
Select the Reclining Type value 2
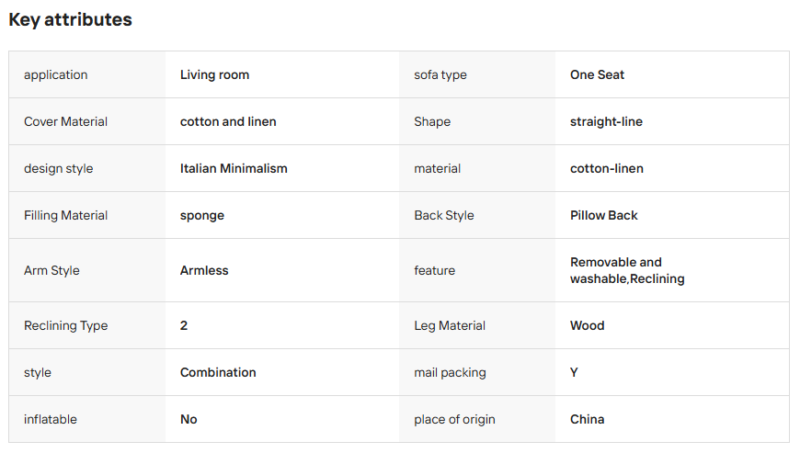coord(184,325)
